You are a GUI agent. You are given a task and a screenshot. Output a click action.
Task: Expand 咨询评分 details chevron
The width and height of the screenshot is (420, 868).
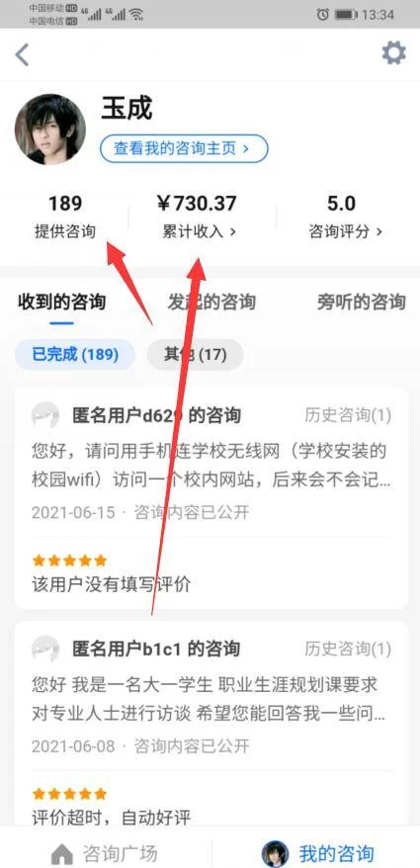click(x=378, y=232)
